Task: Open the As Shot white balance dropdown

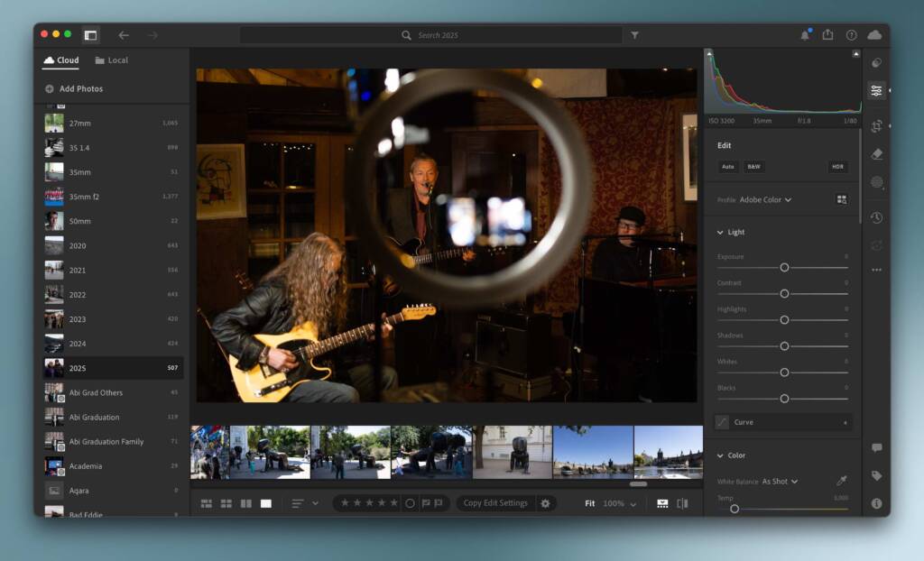Action: pos(780,482)
